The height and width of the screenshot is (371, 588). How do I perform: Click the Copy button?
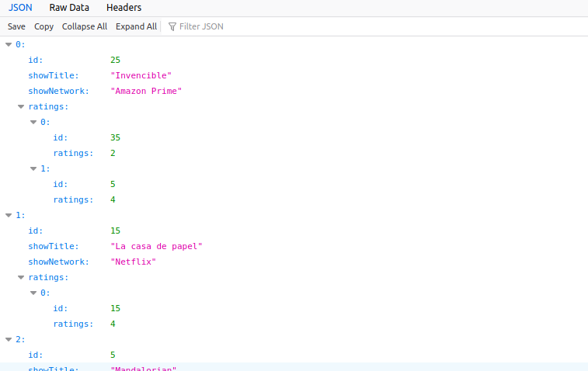43,26
